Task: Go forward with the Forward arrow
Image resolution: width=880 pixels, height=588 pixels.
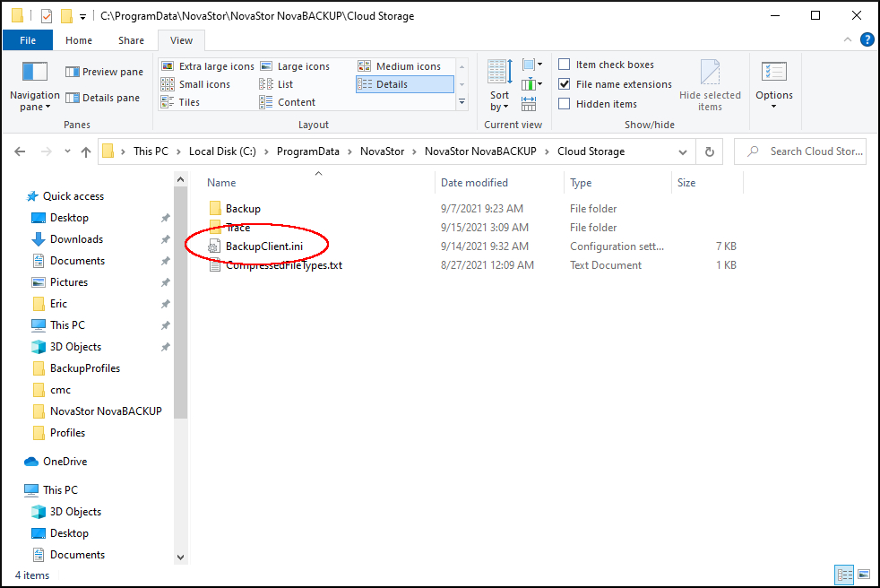Action: [46, 151]
